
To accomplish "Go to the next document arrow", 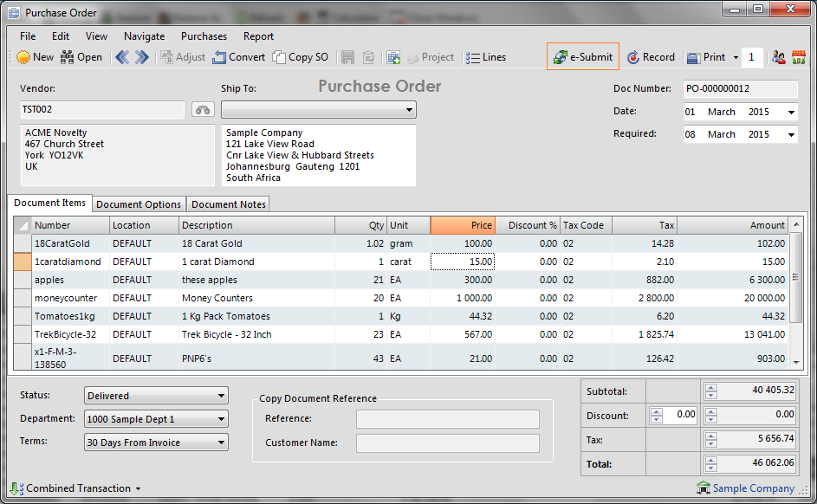I will (142, 57).
